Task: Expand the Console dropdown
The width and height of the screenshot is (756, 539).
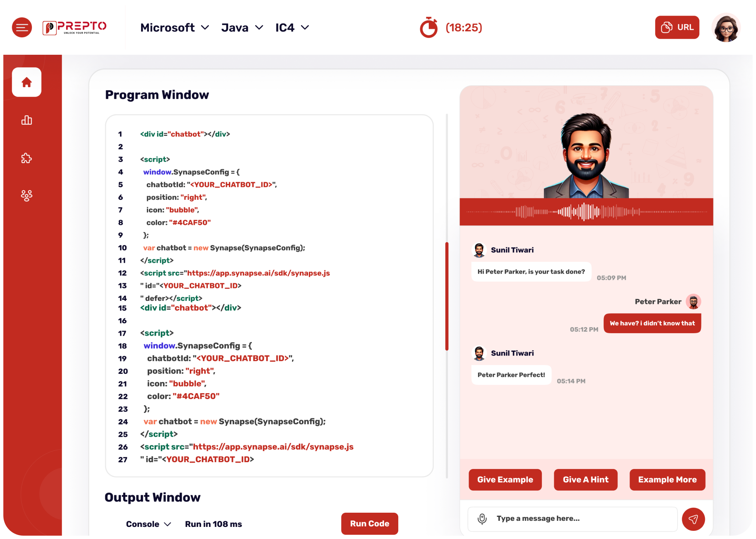Action: [x=148, y=524]
